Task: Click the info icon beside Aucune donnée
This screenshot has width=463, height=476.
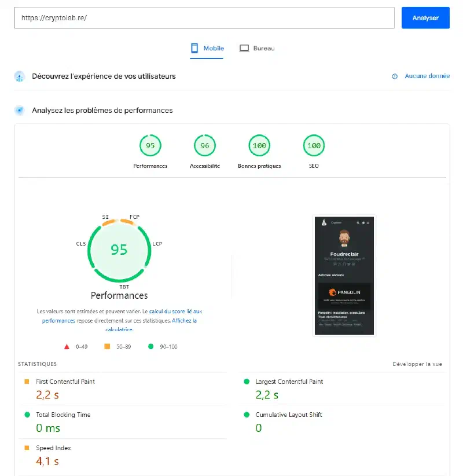Action: click(395, 76)
